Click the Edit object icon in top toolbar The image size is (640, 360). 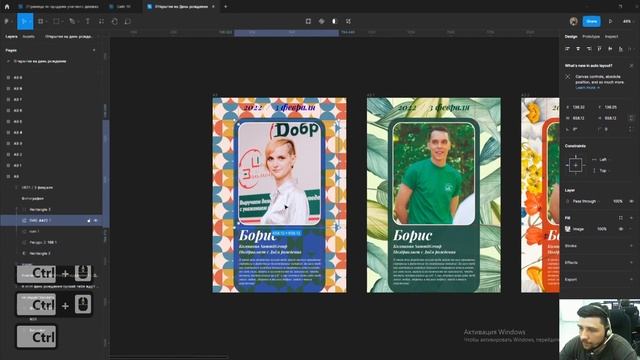[308, 21]
